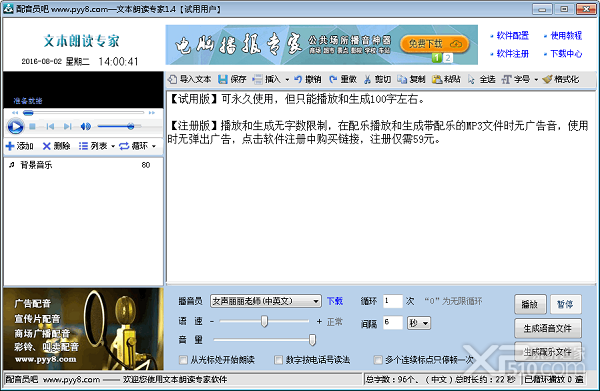600x391 pixels.
Task: Click the 语速 speed slider handle
Action: tap(264, 321)
